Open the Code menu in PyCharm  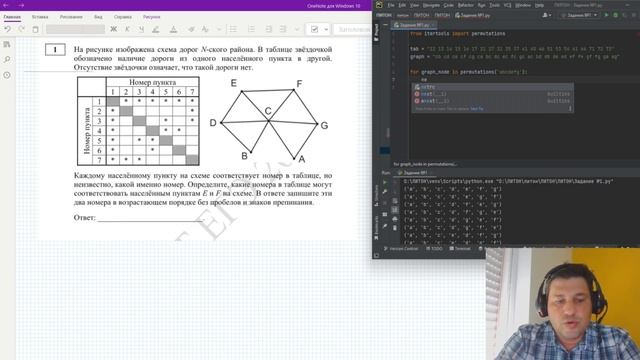tap(449, 5)
